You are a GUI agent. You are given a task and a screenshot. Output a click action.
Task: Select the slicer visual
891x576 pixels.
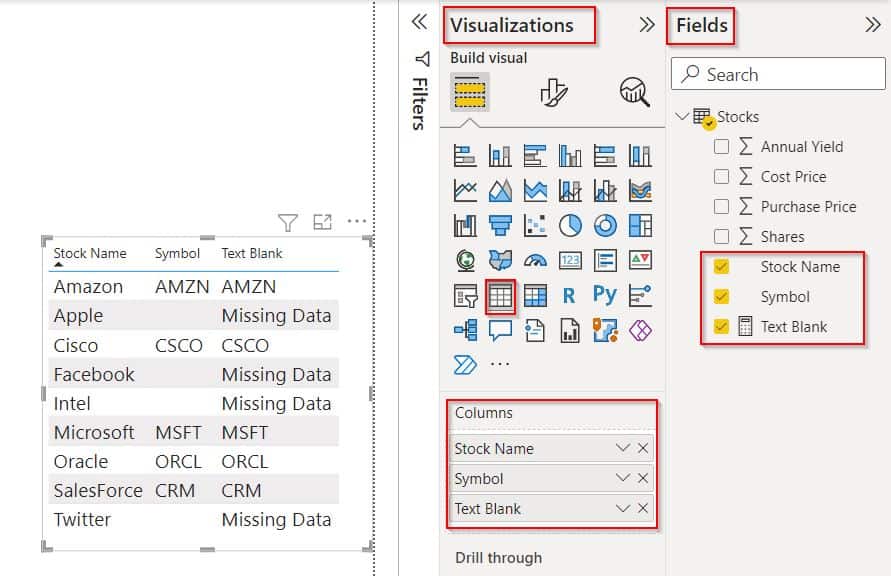(465, 296)
